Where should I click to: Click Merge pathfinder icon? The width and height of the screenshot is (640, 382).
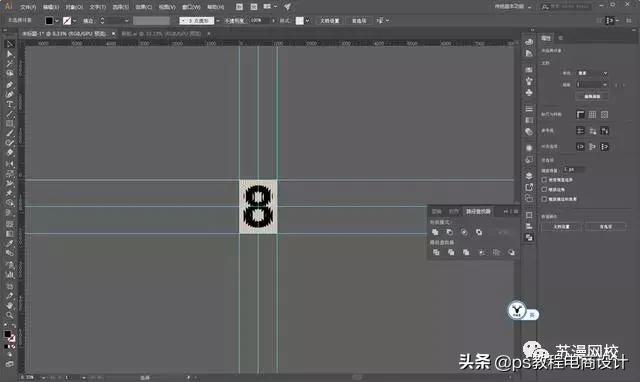coord(466,252)
